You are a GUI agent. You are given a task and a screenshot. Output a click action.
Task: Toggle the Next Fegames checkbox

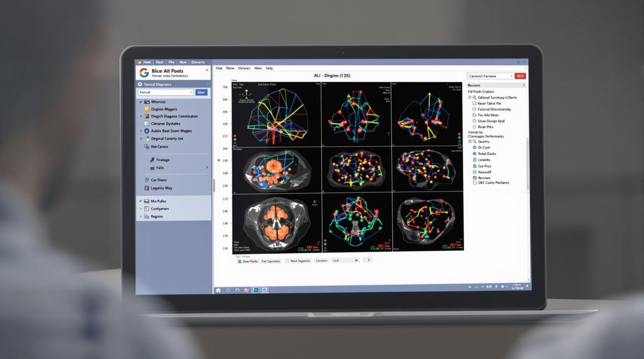pos(288,261)
